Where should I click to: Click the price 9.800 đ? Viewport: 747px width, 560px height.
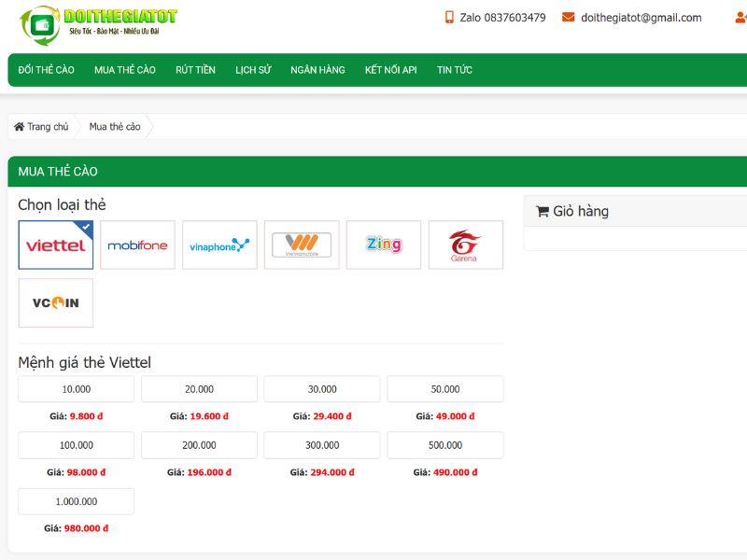click(x=86, y=416)
